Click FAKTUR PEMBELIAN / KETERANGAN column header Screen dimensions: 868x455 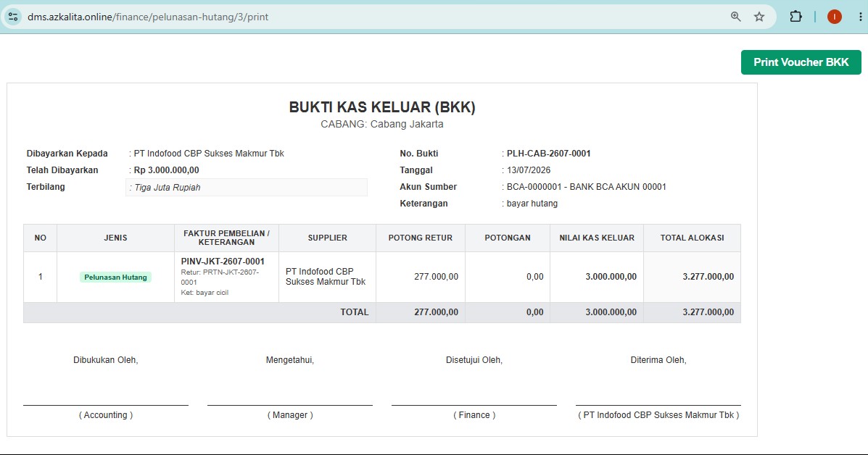226,238
